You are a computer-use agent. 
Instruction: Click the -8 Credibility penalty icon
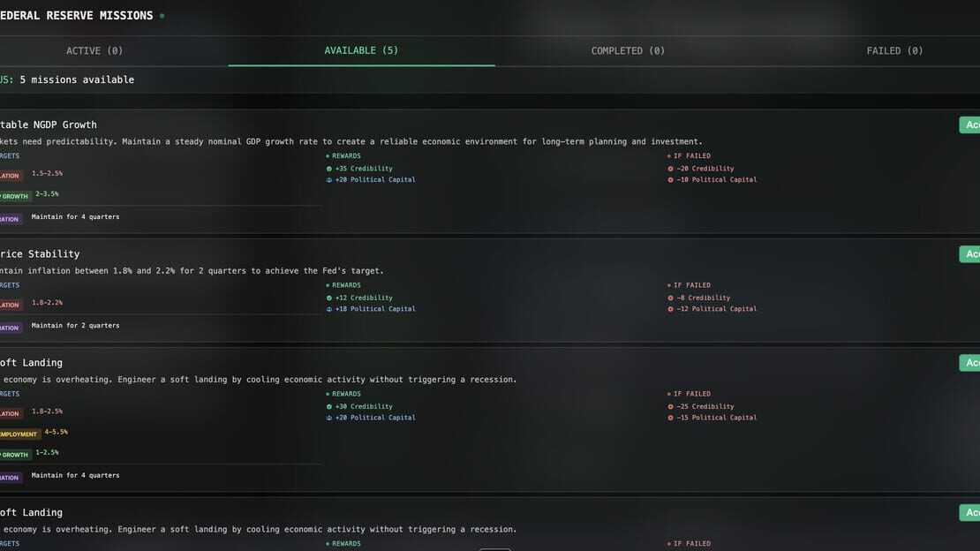point(670,298)
